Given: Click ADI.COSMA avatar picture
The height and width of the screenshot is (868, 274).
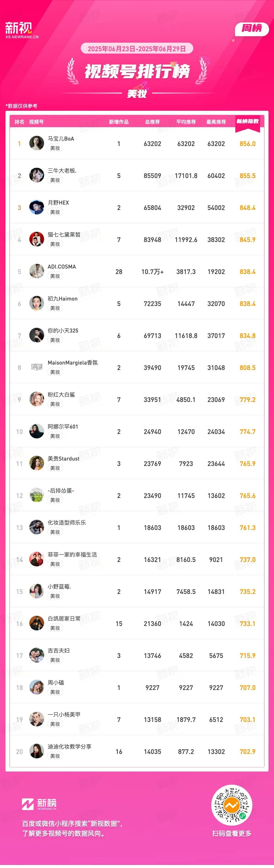Looking at the screenshot, I should click(x=37, y=271).
